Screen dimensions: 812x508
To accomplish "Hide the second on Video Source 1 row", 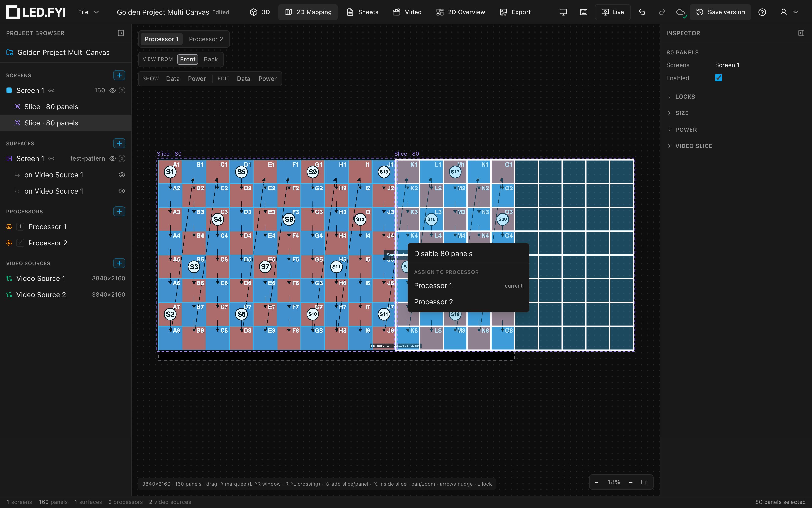I will pos(122,191).
